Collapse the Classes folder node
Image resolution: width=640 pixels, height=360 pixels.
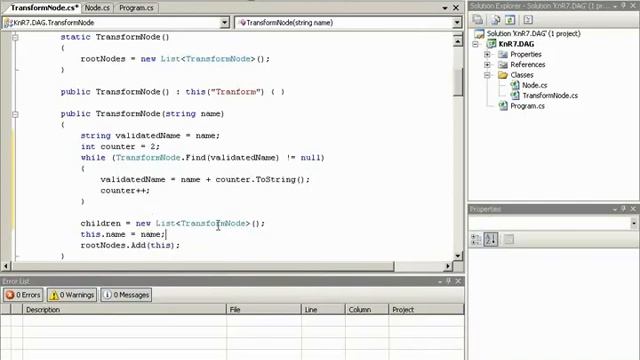(x=487, y=75)
